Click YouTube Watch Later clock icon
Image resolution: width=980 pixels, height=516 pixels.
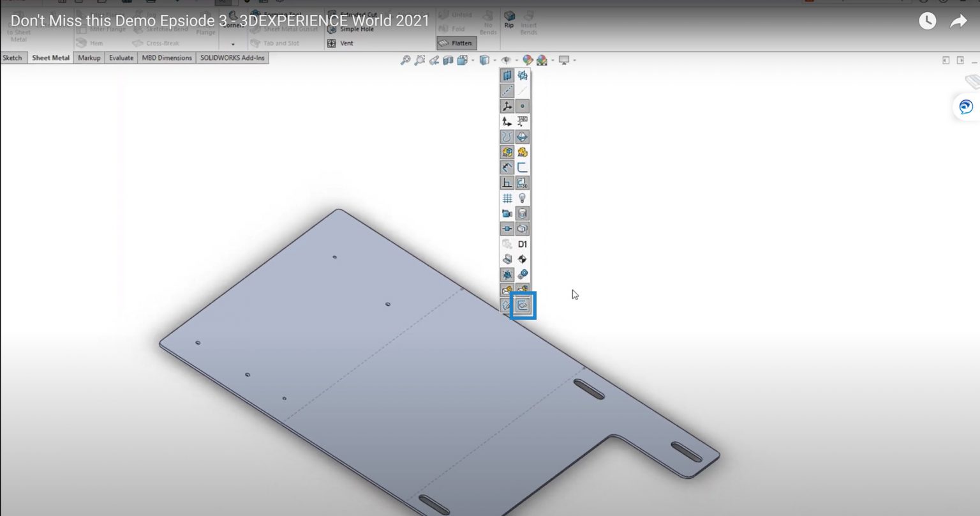927,21
